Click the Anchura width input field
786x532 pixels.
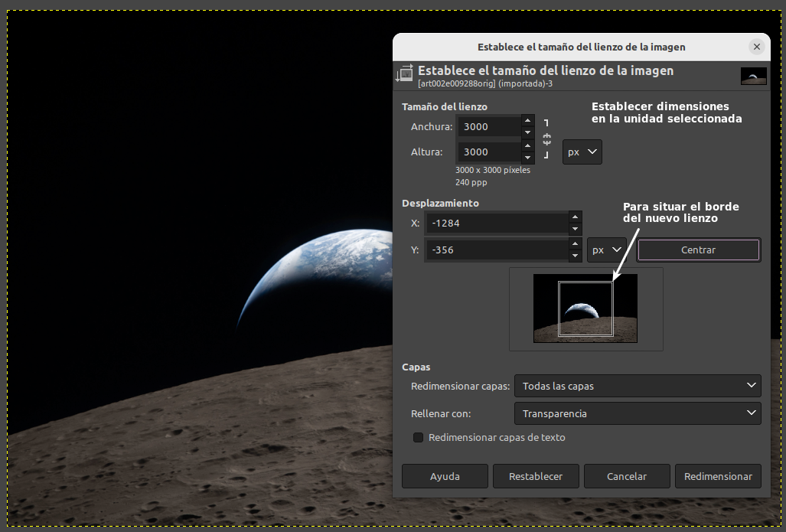(x=488, y=126)
